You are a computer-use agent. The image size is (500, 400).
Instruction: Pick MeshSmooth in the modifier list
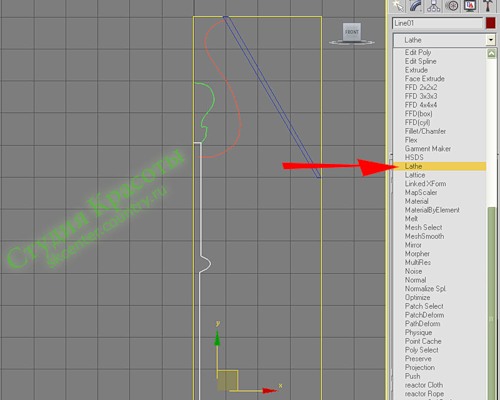[x=424, y=236]
